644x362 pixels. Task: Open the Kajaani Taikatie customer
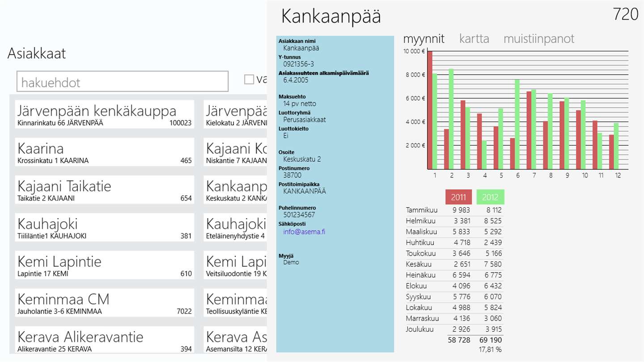click(x=105, y=190)
